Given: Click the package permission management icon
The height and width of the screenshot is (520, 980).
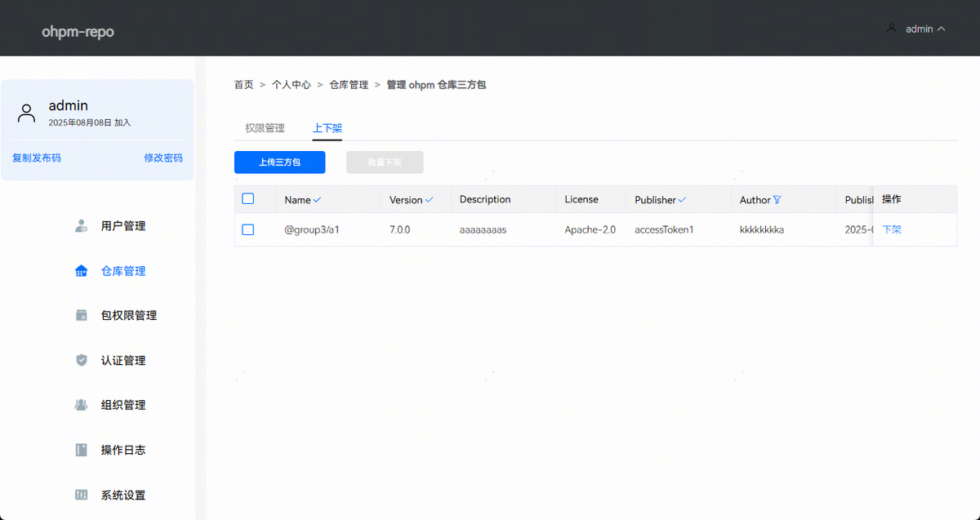Looking at the screenshot, I should click(x=81, y=315).
